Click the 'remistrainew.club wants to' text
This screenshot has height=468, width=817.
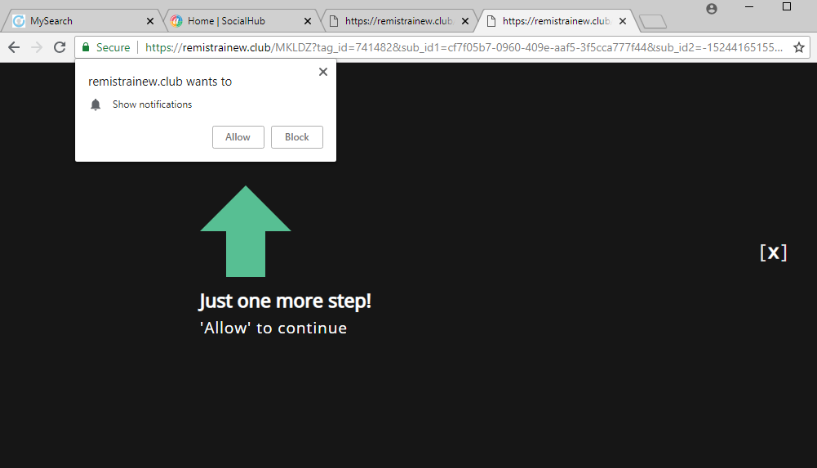click(160, 82)
